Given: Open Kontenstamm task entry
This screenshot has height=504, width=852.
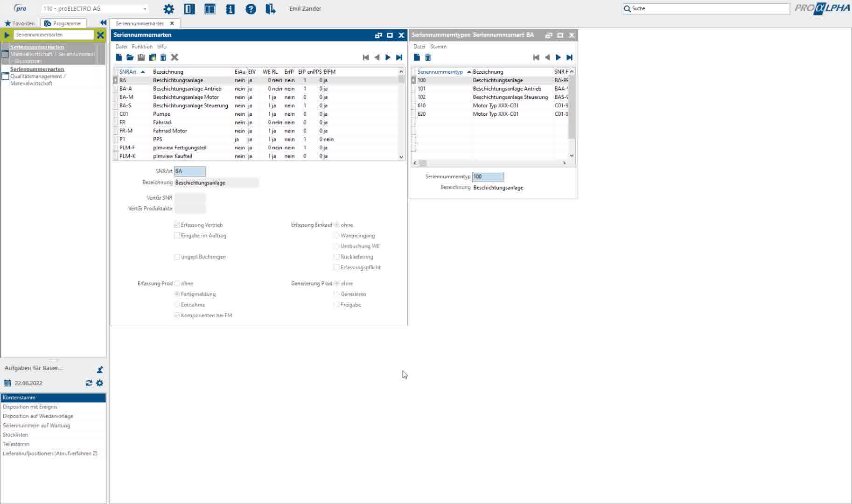Looking at the screenshot, I should pyautogui.click(x=53, y=398).
